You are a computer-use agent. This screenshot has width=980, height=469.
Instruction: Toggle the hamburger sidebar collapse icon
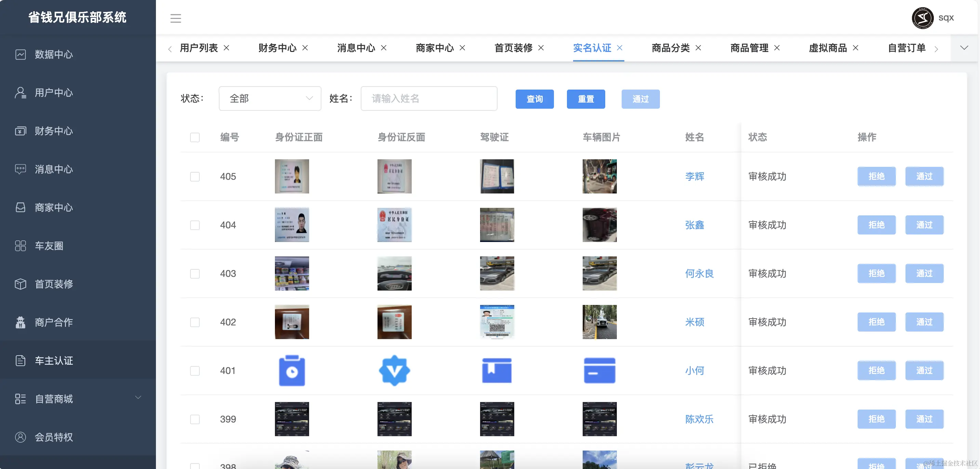[x=175, y=18]
